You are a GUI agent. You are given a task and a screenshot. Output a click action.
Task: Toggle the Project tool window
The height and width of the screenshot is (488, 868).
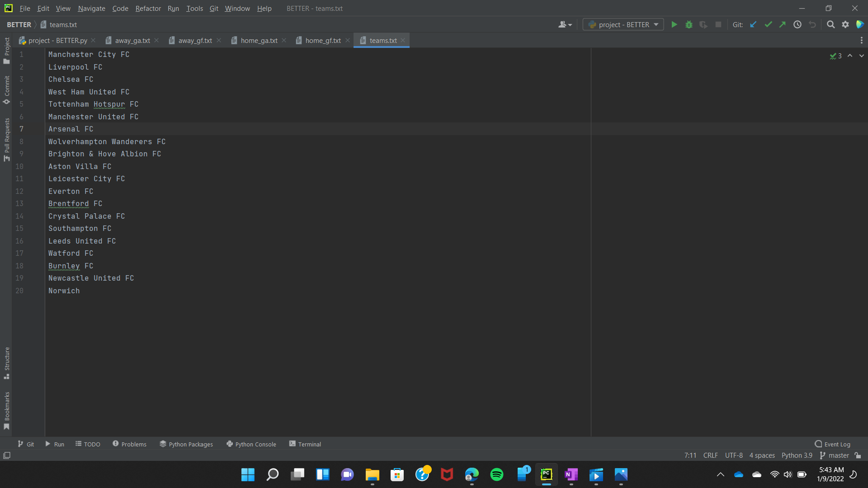6,50
